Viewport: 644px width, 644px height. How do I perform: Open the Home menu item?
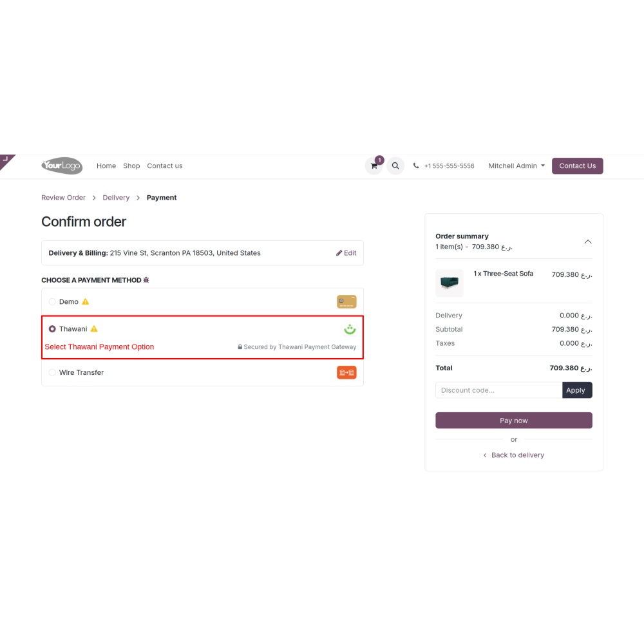pyautogui.click(x=106, y=166)
